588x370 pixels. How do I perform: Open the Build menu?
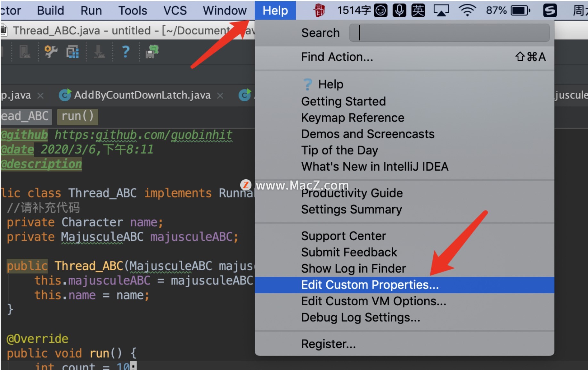pyautogui.click(x=50, y=11)
